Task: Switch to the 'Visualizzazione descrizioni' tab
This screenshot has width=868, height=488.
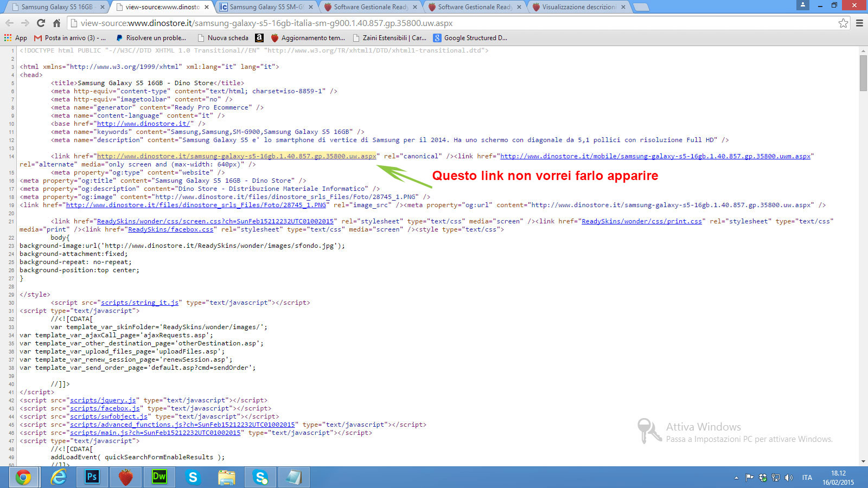Action: coord(578,7)
